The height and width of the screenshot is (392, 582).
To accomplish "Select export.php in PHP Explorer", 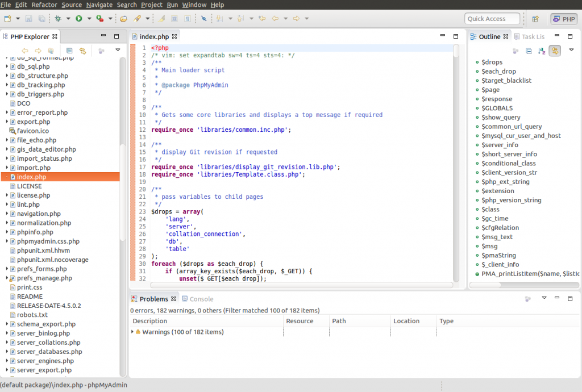I will (33, 122).
